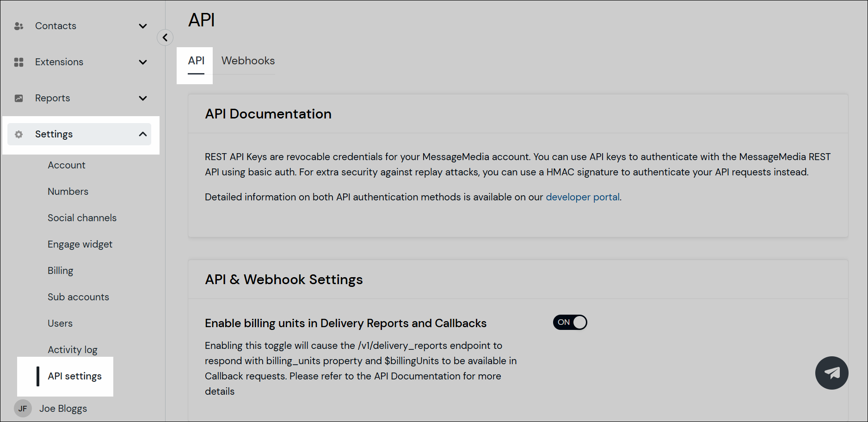Screen dimensions: 868x422
Task: Click the Contacts menu label
Action: [55, 26]
